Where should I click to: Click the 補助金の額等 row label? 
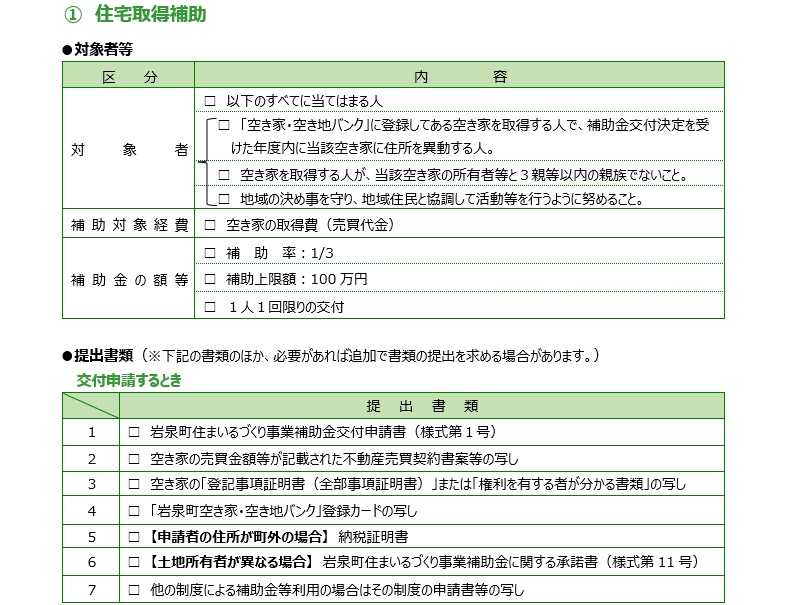tap(129, 279)
